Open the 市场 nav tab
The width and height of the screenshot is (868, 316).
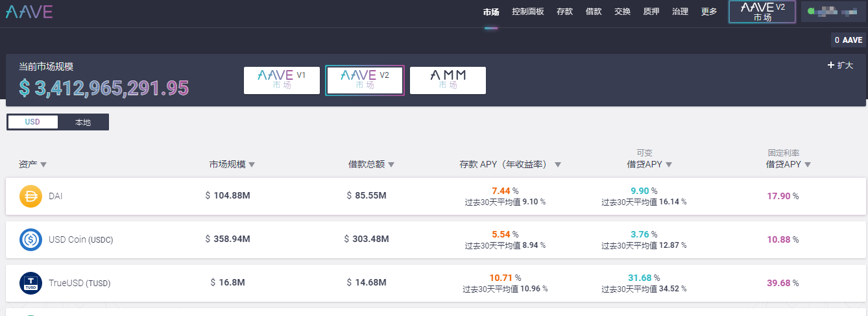tap(491, 12)
